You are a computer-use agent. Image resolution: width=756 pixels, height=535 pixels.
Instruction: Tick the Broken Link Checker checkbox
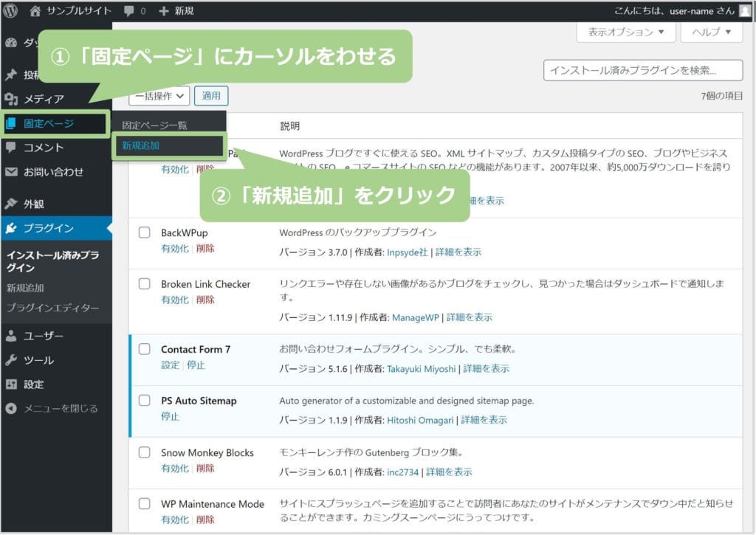(x=144, y=283)
